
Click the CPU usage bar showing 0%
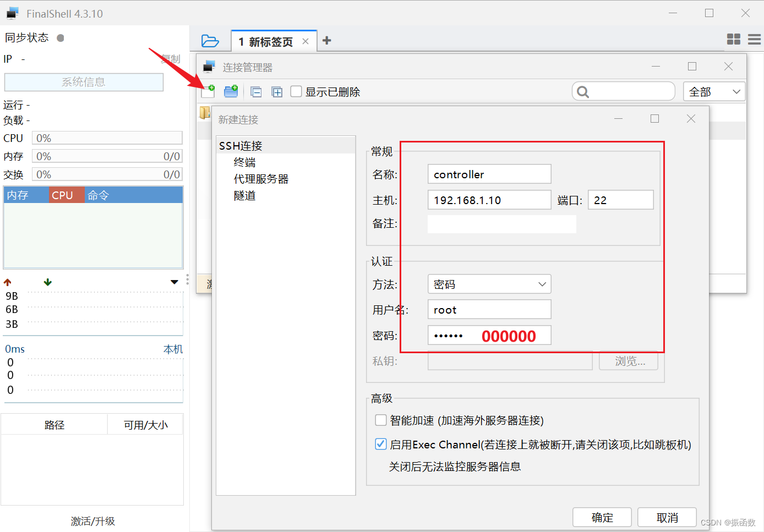(x=107, y=138)
